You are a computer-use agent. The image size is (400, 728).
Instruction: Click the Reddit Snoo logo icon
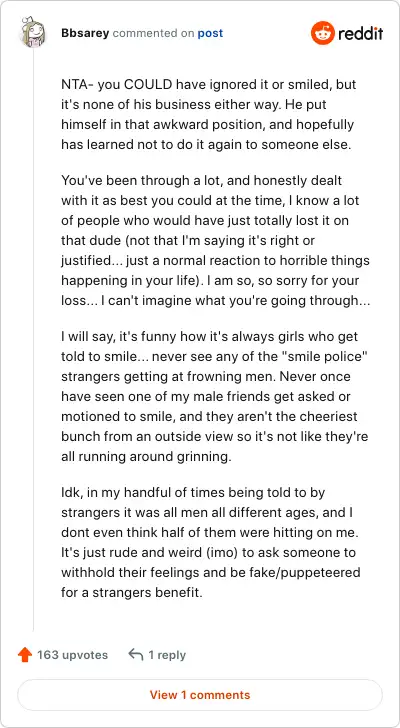point(322,33)
